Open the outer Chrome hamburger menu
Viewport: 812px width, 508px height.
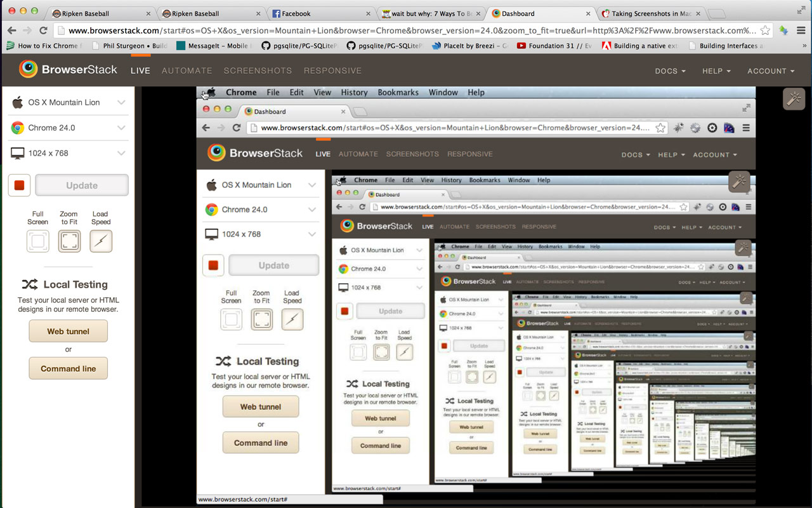tap(801, 30)
